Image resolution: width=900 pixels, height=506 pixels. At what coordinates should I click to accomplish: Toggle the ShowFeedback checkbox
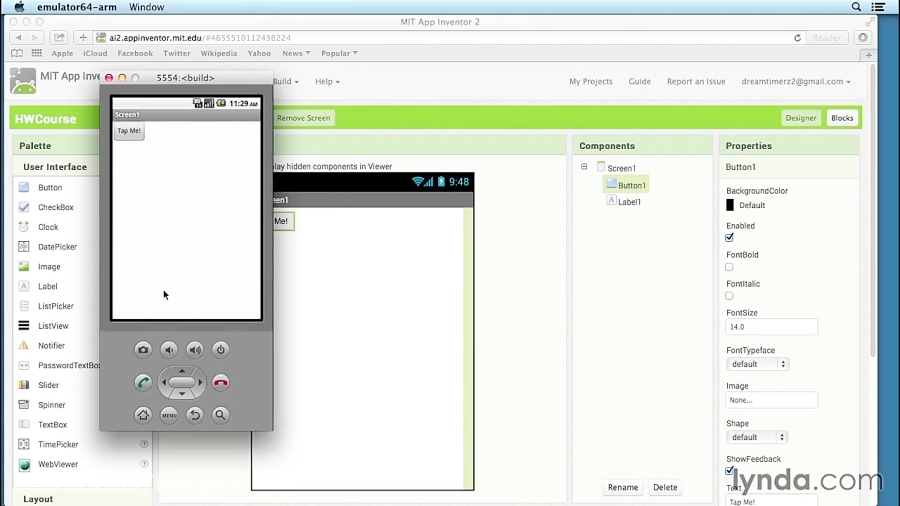730,470
